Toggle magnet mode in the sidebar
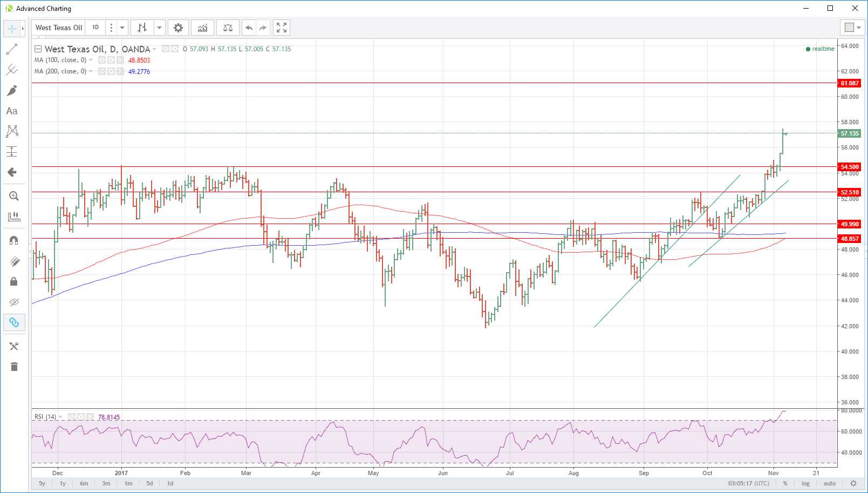The width and height of the screenshot is (868, 493). (x=14, y=240)
